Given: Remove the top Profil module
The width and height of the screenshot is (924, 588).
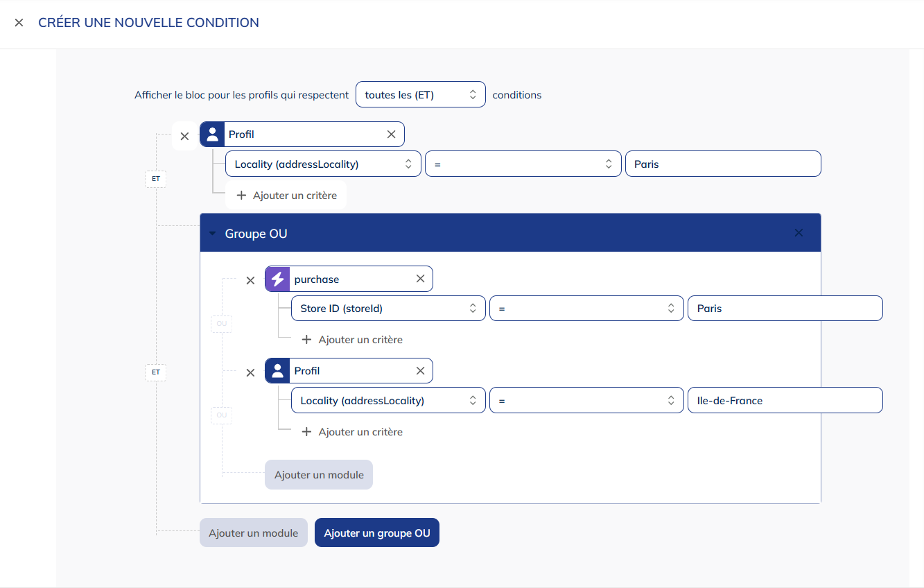Looking at the screenshot, I should (x=184, y=137).
